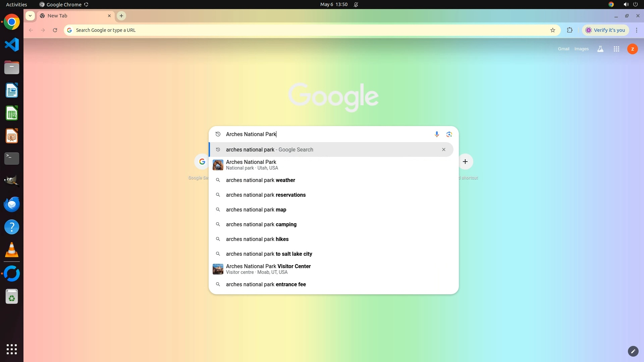Image resolution: width=644 pixels, height=362 pixels.
Task: Open the system power menu
Action: point(635,4)
